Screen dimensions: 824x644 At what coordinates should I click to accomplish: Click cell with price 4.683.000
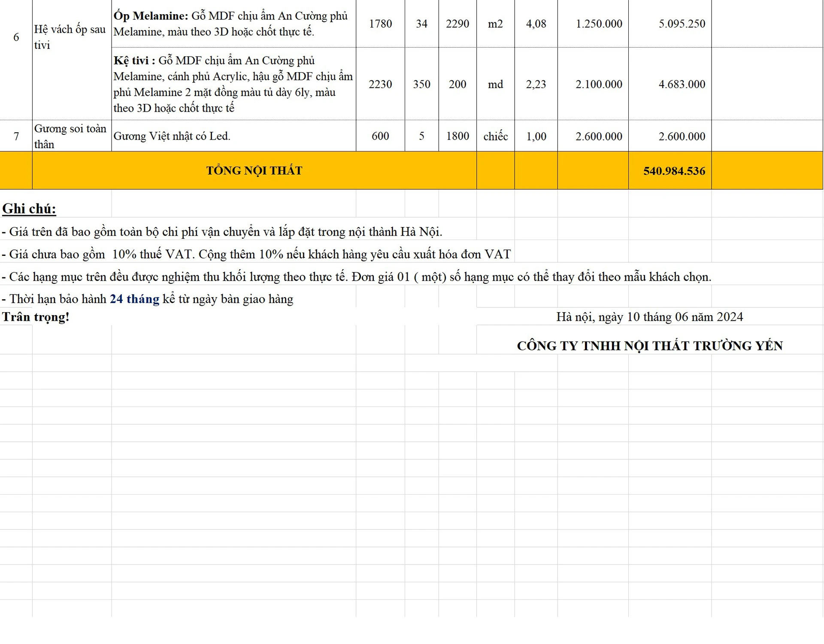pos(682,84)
